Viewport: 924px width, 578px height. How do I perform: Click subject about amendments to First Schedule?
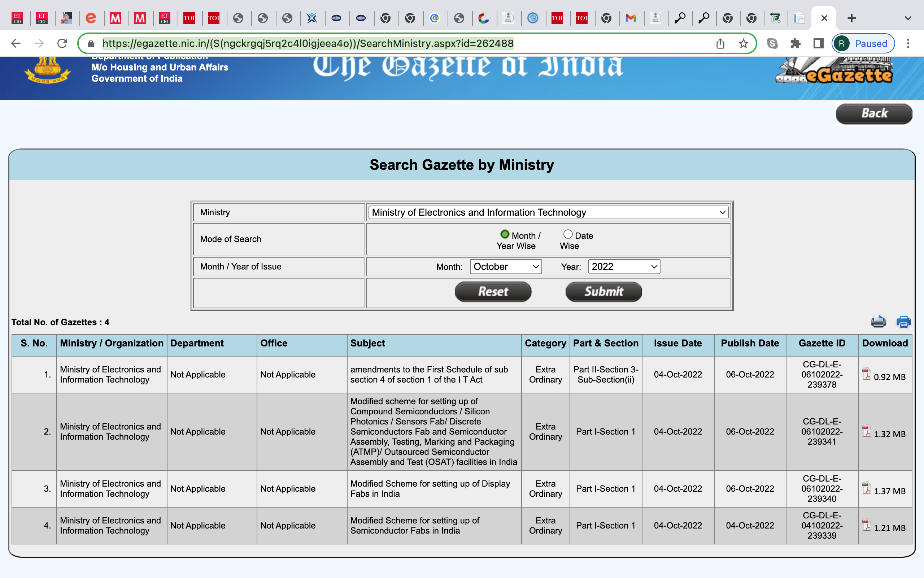429,374
